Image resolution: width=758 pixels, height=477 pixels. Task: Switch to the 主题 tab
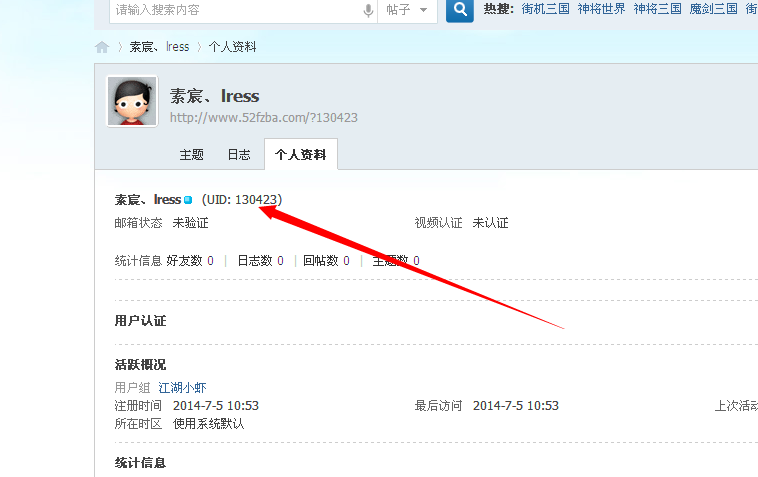coord(192,155)
